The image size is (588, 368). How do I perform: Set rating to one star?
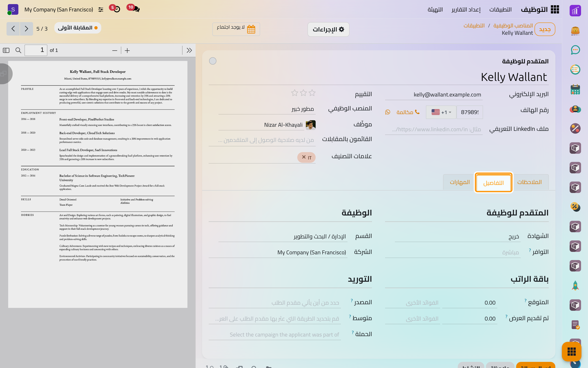[x=312, y=93]
